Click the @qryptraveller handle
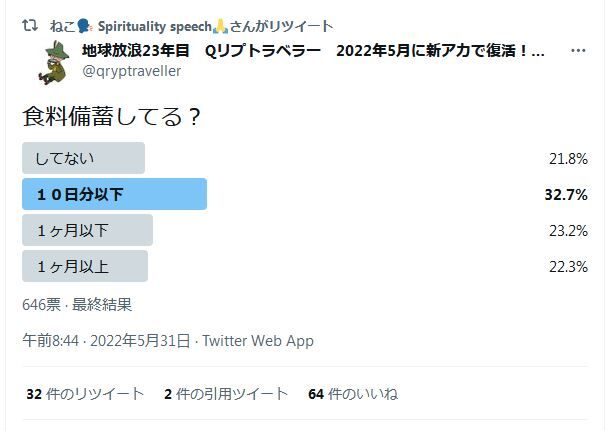This screenshot has width=610, height=431. tap(131, 71)
